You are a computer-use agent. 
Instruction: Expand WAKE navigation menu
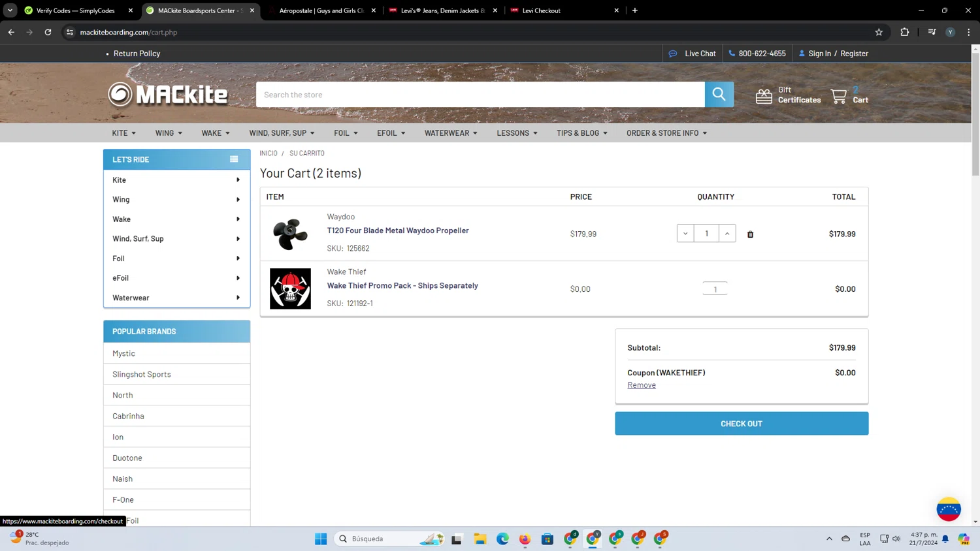click(215, 133)
